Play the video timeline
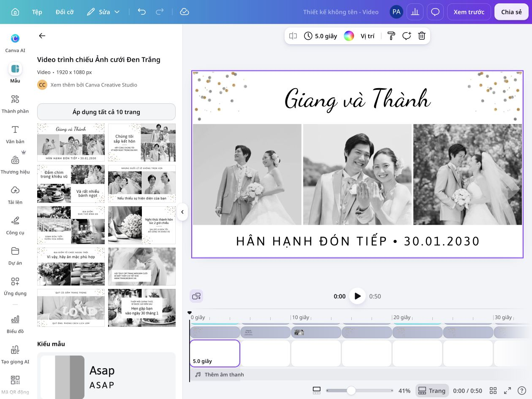 tap(357, 296)
